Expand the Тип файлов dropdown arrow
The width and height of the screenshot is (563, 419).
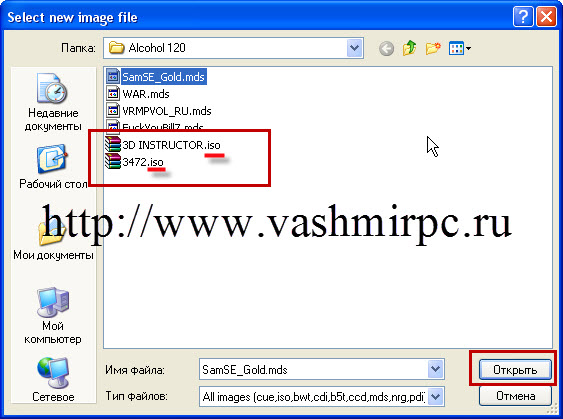coord(435,397)
